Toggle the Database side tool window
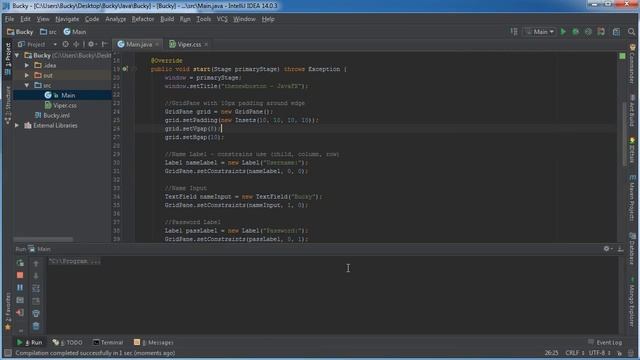This screenshot has height=360, width=640. pyautogui.click(x=632, y=249)
